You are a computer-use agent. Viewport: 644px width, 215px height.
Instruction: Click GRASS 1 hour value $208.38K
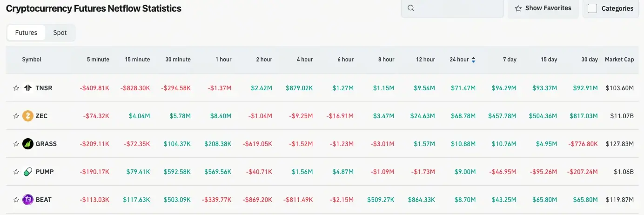[x=218, y=144]
